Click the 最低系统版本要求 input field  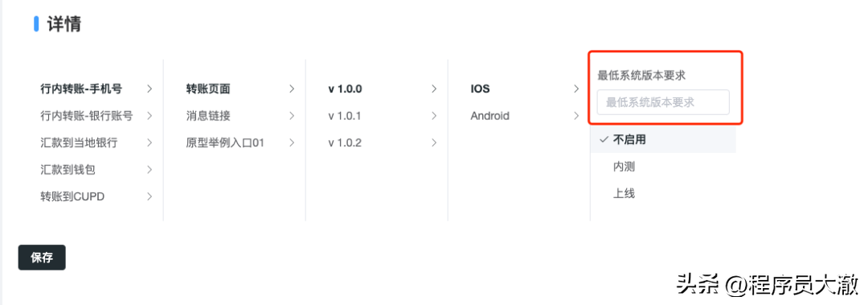coord(663,102)
